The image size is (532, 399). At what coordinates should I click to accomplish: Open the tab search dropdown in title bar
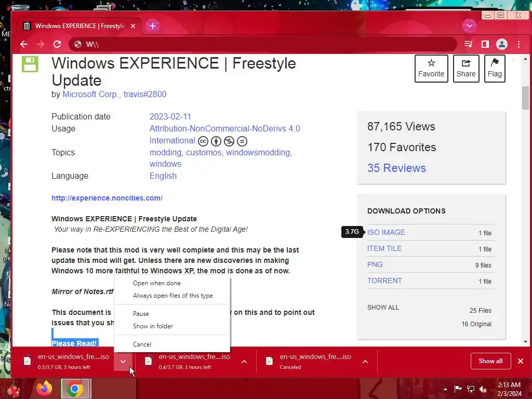click(x=470, y=26)
